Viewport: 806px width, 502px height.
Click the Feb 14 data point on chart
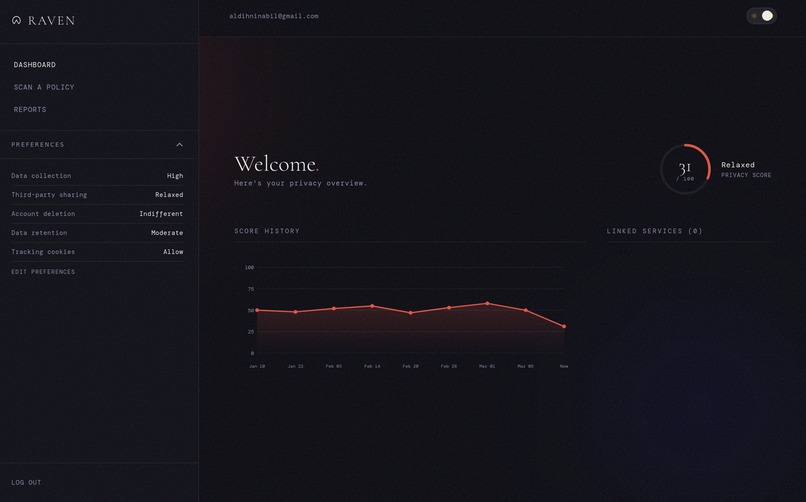[x=372, y=306]
